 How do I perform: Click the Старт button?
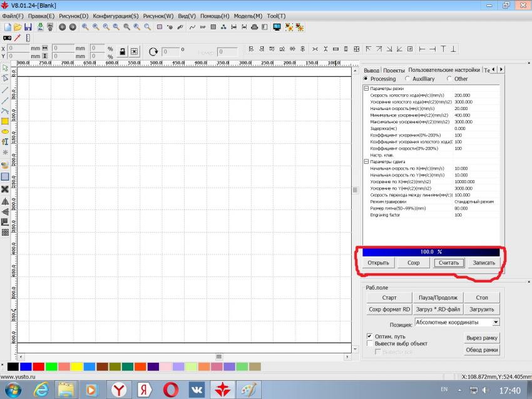[389, 297]
